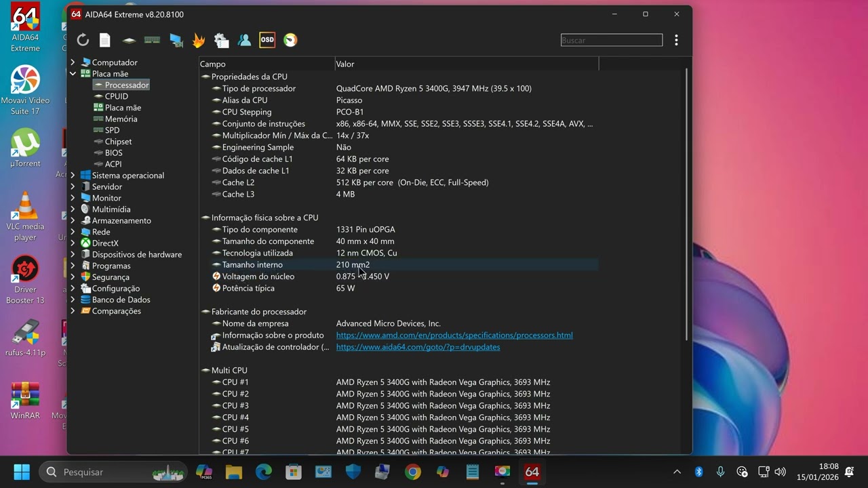This screenshot has width=868, height=488.
Task: Open File Explorer from the taskbar
Action: pyautogui.click(x=233, y=472)
